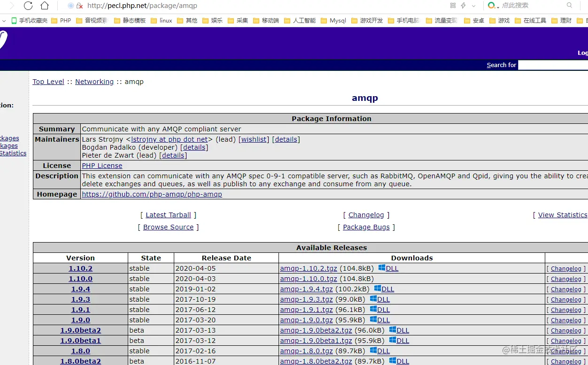This screenshot has height=365, width=588.
Task: Open Lars Strojny's wishlist link
Action: 254,139
